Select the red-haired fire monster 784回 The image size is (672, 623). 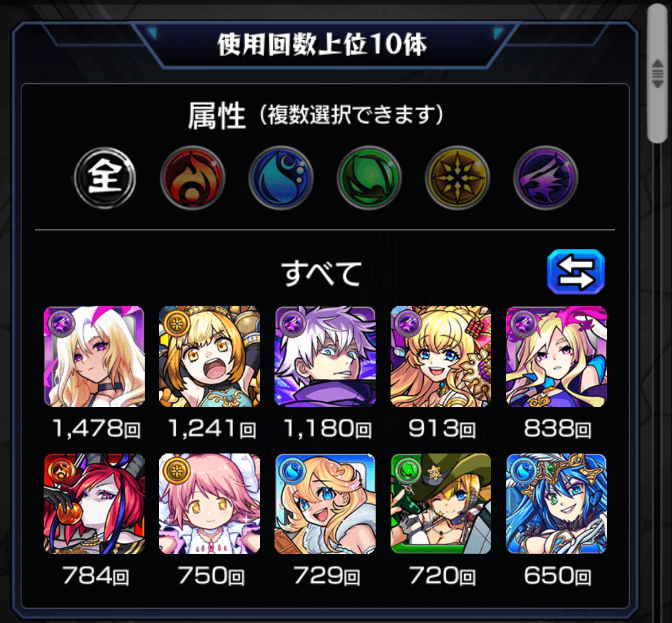[94, 504]
